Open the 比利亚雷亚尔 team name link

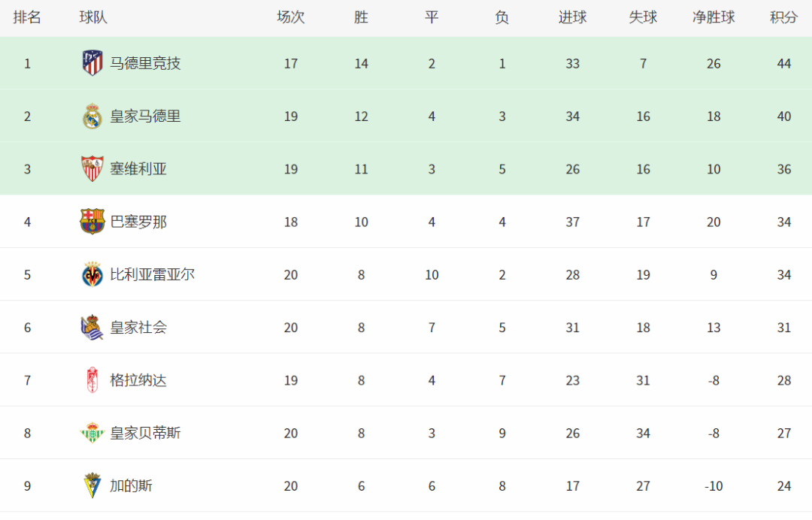(152, 275)
